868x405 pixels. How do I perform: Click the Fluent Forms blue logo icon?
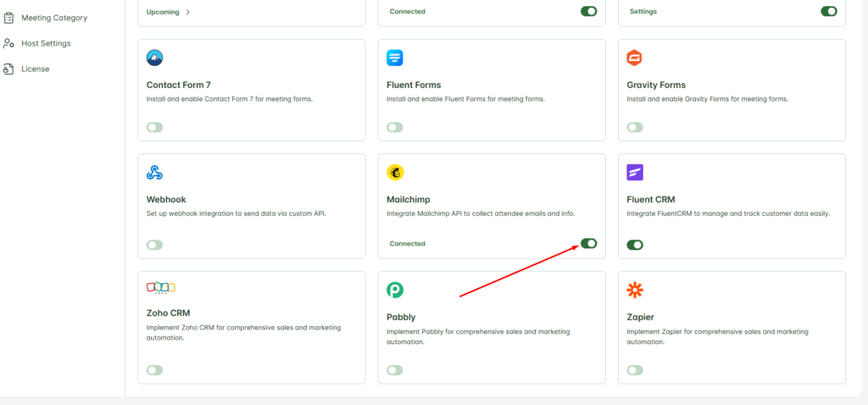(x=395, y=58)
